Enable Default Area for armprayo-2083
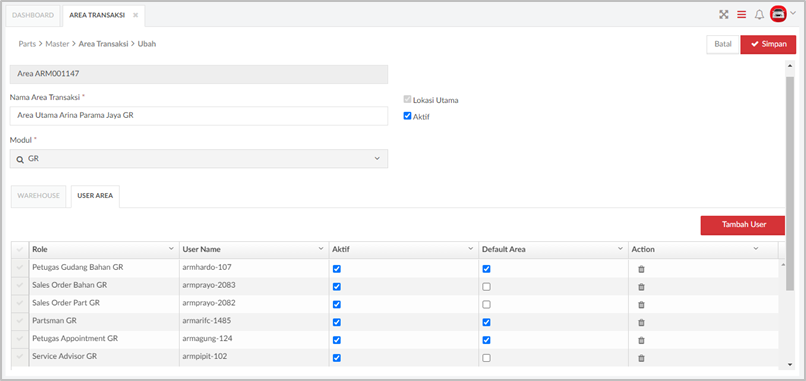This screenshot has height=381, width=806. click(486, 287)
